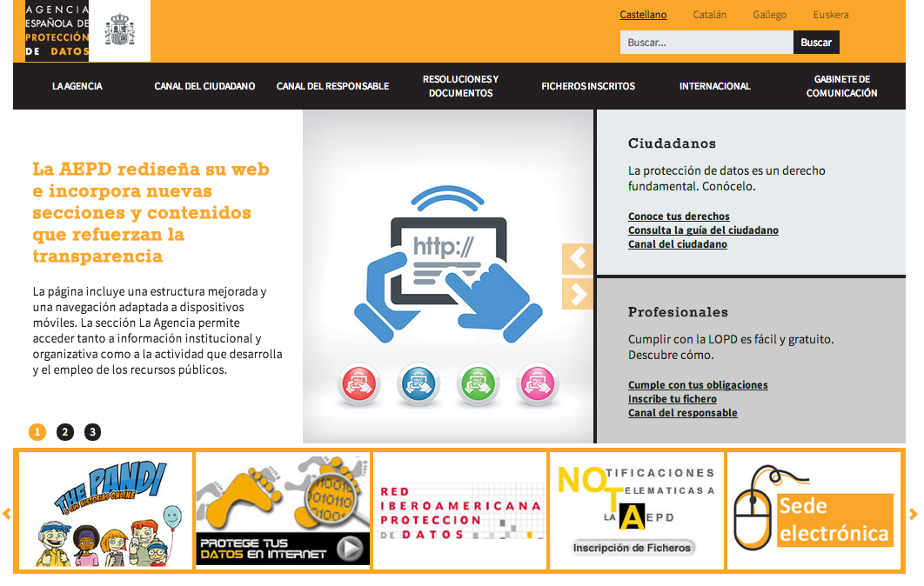Click the Spanish coat of arms emblem

pyautogui.click(x=119, y=30)
